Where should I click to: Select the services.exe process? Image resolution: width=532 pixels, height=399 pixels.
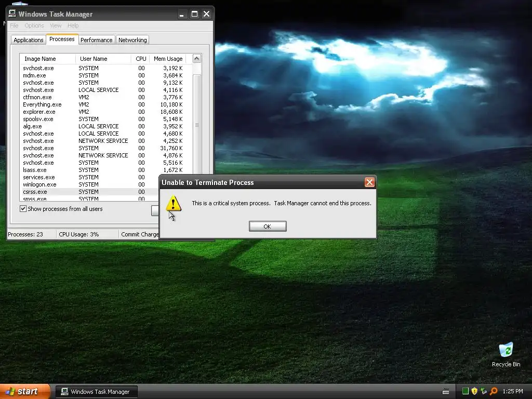click(90, 177)
